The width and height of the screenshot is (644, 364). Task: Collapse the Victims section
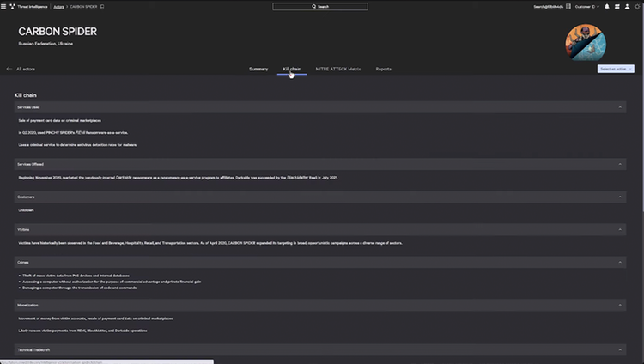point(620,230)
